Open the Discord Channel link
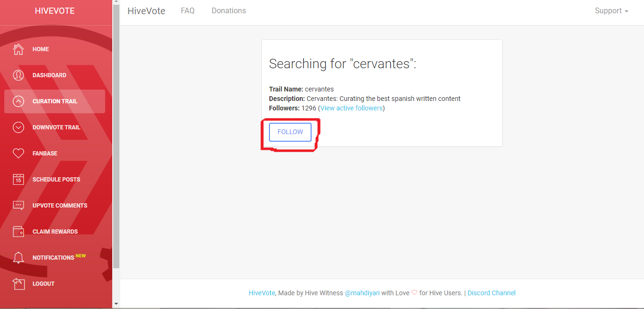This screenshot has width=644, height=309. tap(492, 293)
